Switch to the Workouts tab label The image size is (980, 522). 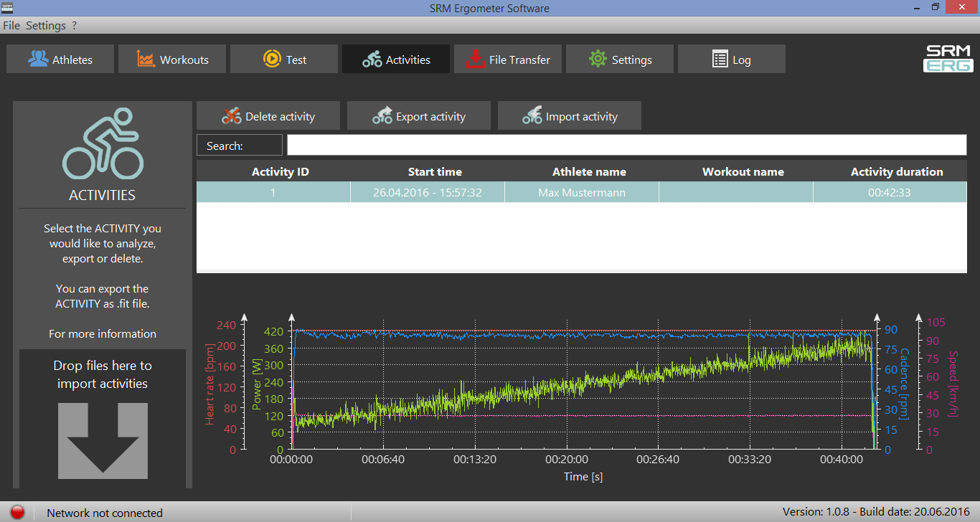tap(184, 60)
